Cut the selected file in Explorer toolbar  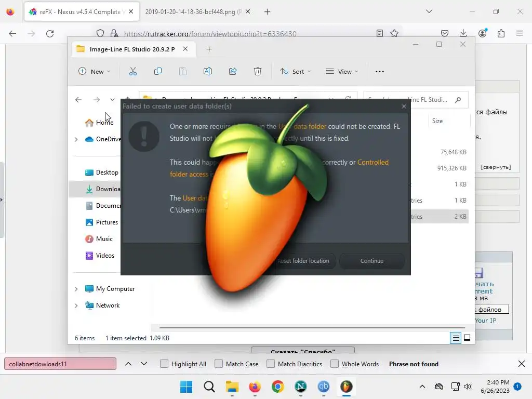(132, 71)
